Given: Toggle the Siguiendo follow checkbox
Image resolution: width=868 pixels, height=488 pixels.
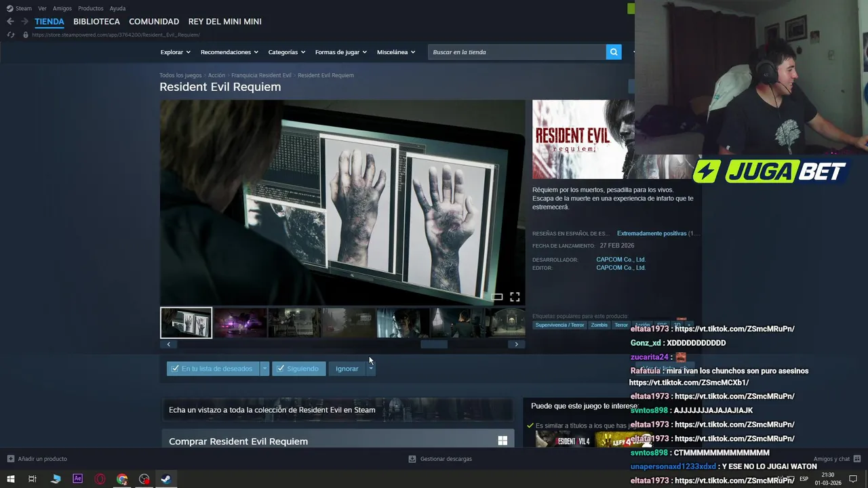Looking at the screenshot, I should click(x=280, y=369).
